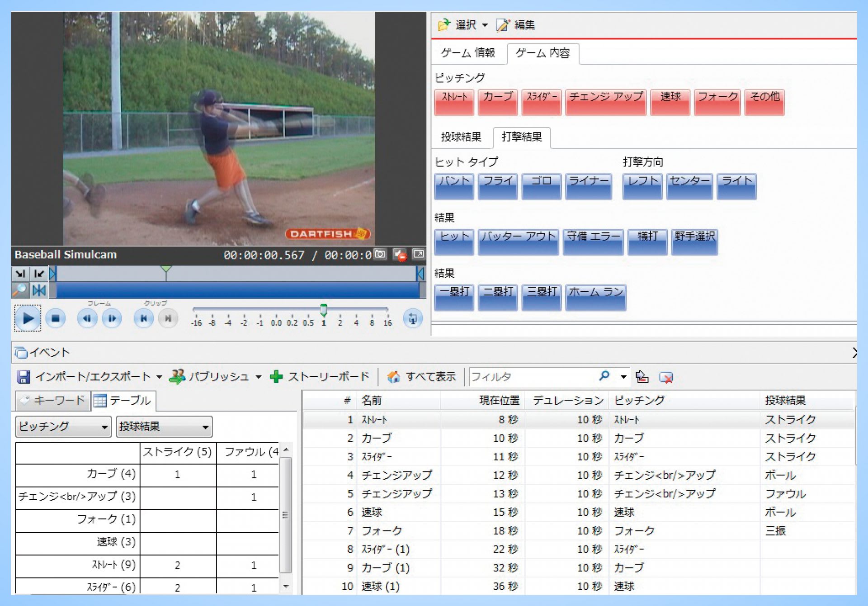The width and height of the screenshot is (868, 606).
Task: Click the search icon in filter box
Action: 604,376
